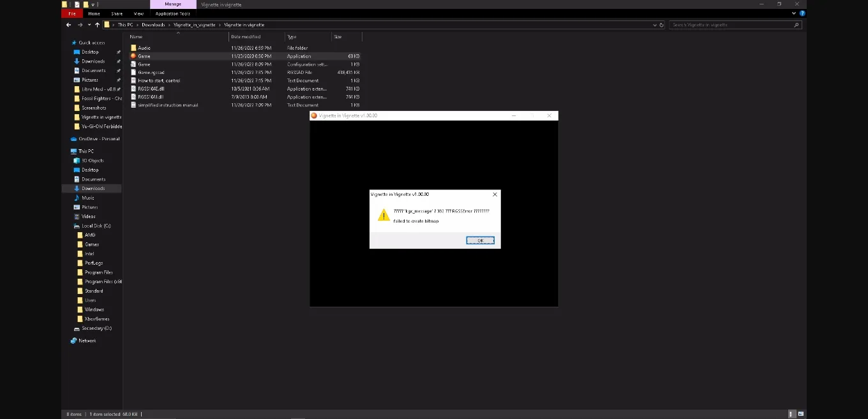Click OK in the RGSSError dialog
Screen dimensions: 868x419
pyautogui.click(x=480, y=240)
